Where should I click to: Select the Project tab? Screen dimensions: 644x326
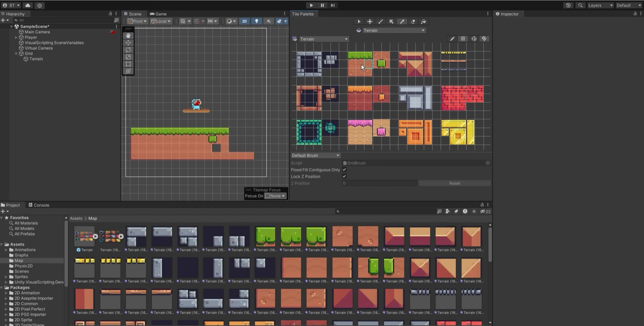[x=10, y=205]
